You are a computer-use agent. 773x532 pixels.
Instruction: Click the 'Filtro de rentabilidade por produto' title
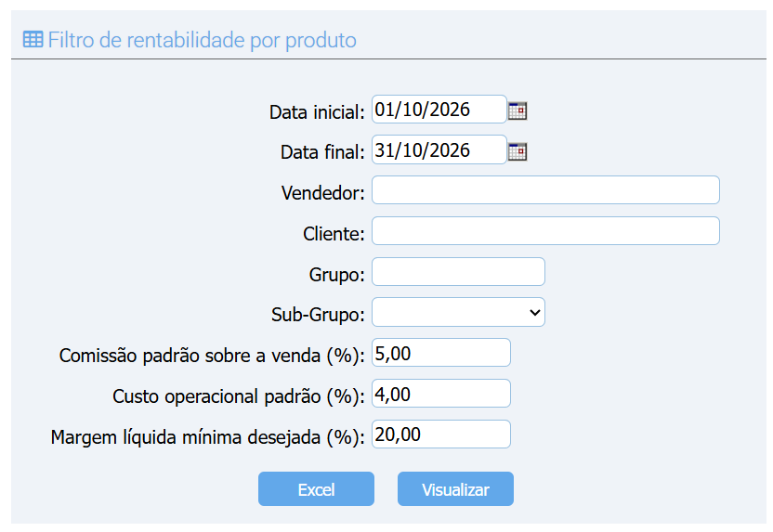(203, 41)
